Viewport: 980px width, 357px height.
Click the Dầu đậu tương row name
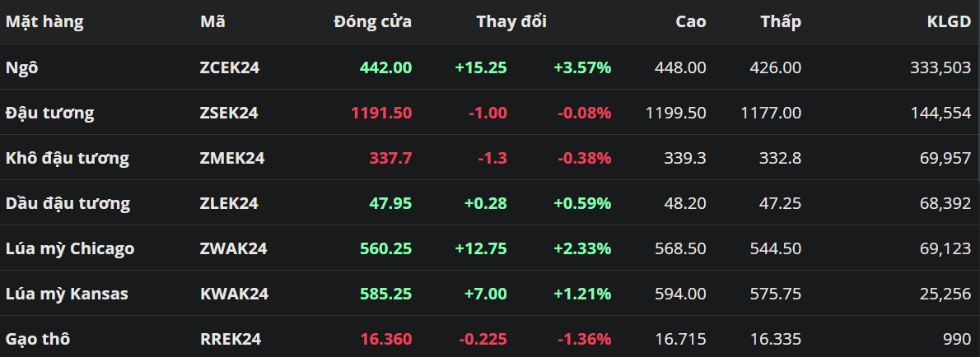68,203
